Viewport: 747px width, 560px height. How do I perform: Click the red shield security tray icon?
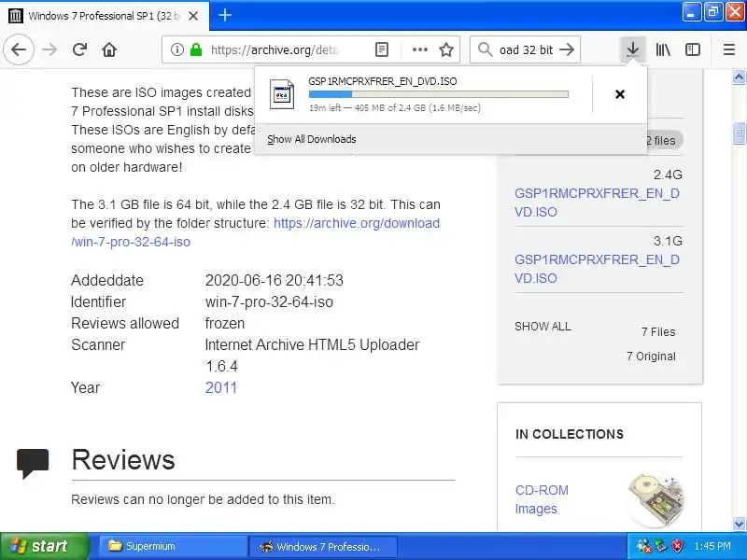(x=678, y=546)
